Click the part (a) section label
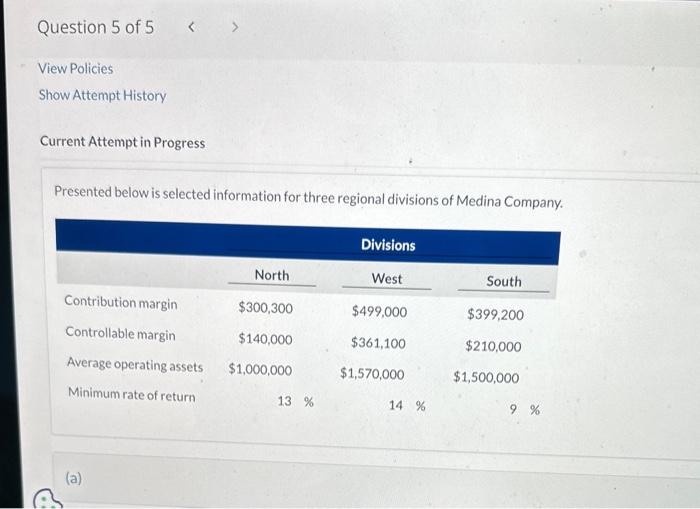The height and width of the screenshot is (509, 700). [74, 478]
